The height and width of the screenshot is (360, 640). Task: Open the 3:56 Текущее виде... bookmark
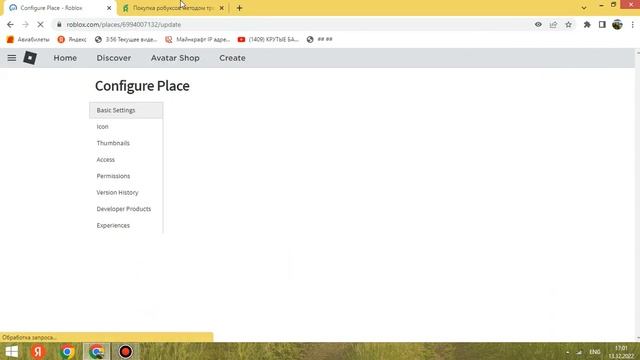(x=126, y=40)
